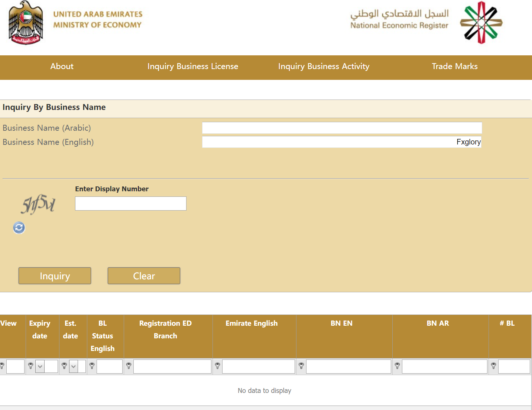Viewport: 532px width, 410px height.
Task: Click BN AR filter box
Action: pyautogui.click(x=445, y=367)
